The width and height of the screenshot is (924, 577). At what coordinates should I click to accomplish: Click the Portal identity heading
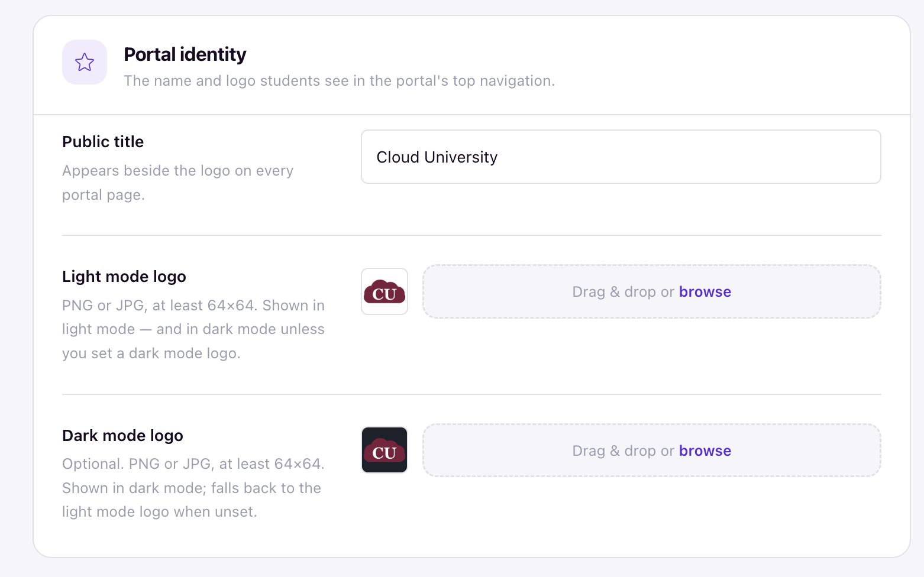pos(185,54)
